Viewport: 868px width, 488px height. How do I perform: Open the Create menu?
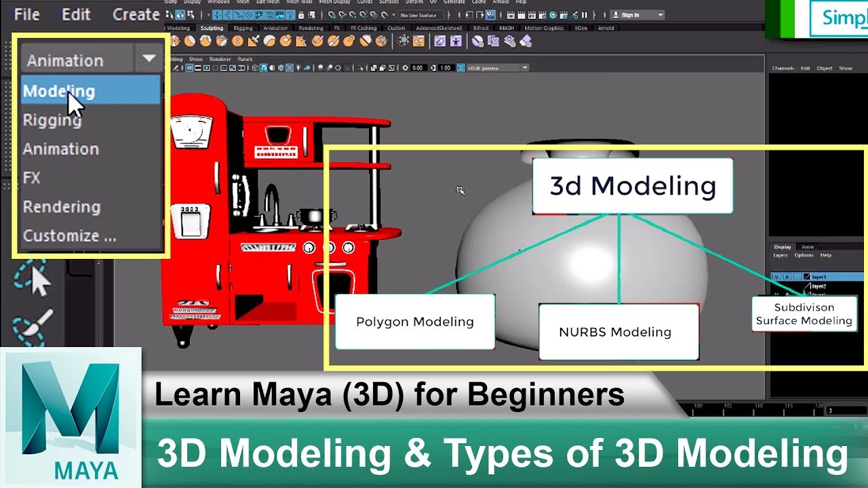coord(136,14)
